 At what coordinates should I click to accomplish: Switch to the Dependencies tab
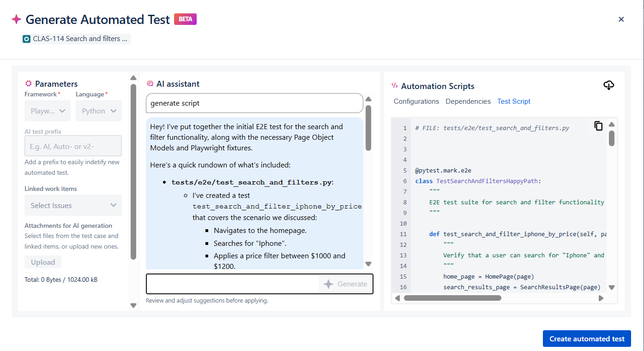(468, 101)
